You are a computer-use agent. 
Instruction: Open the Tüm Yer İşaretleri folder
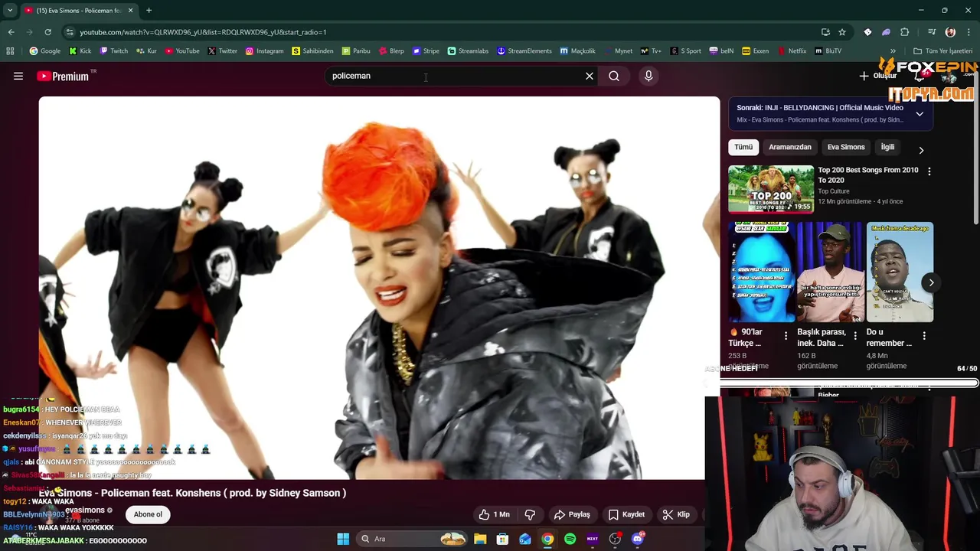(x=942, y=51)
